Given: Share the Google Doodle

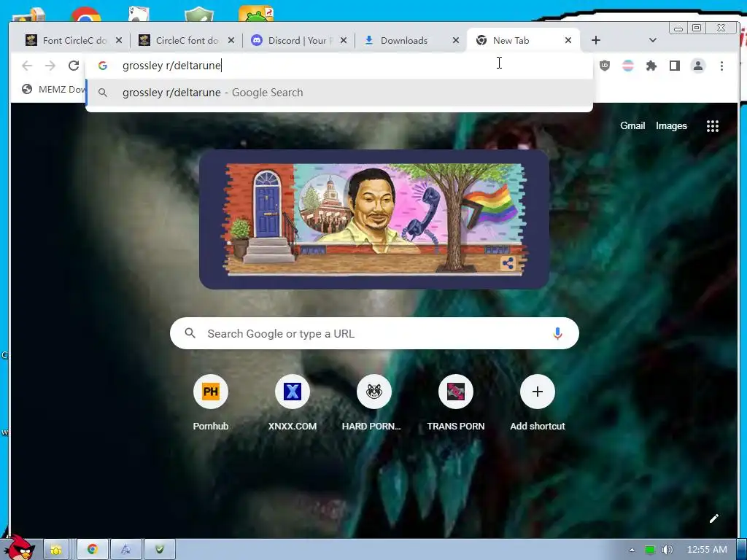Looking at the screenshot, I should [x=508, y=263].
